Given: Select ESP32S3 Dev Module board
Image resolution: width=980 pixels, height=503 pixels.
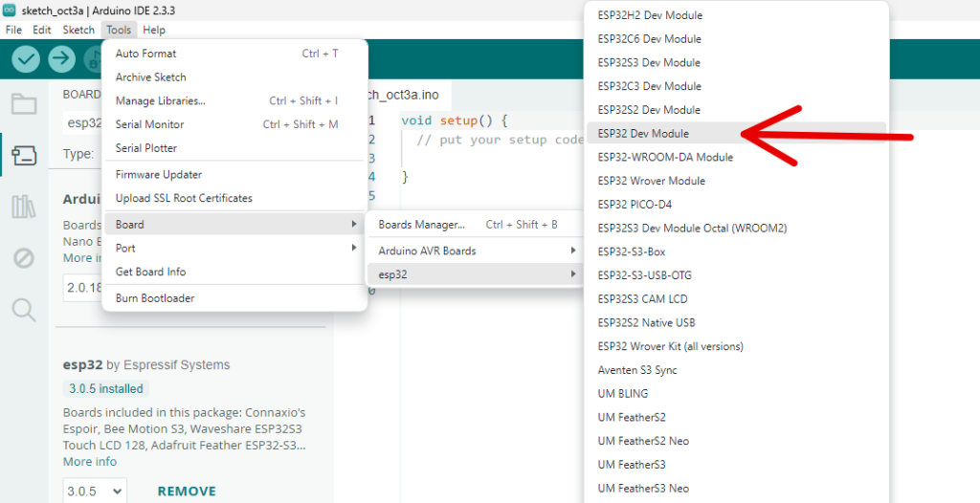Looking at the screenshot, I should [x=736, y=62].
